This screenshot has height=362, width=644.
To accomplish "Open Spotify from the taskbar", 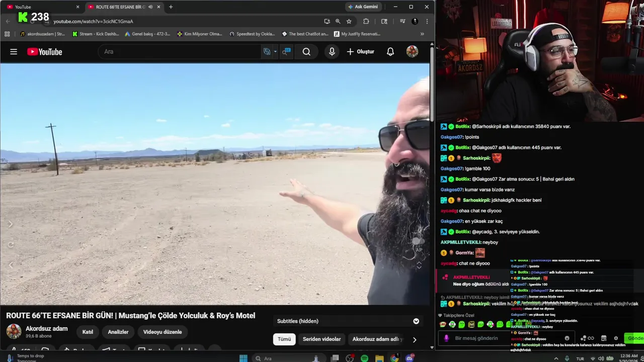I will click(x=364, y=358).
